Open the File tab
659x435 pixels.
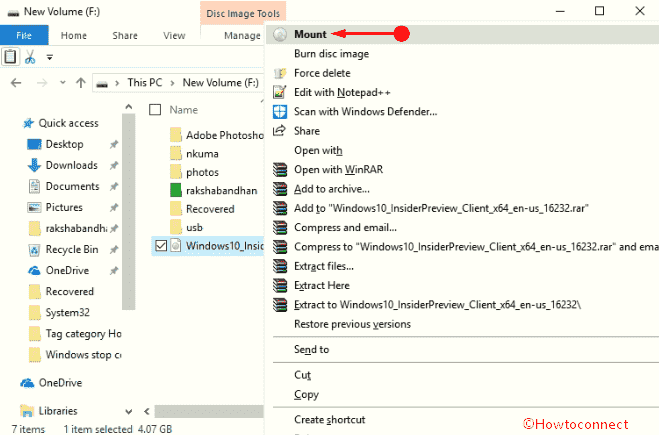click(24, 35)
